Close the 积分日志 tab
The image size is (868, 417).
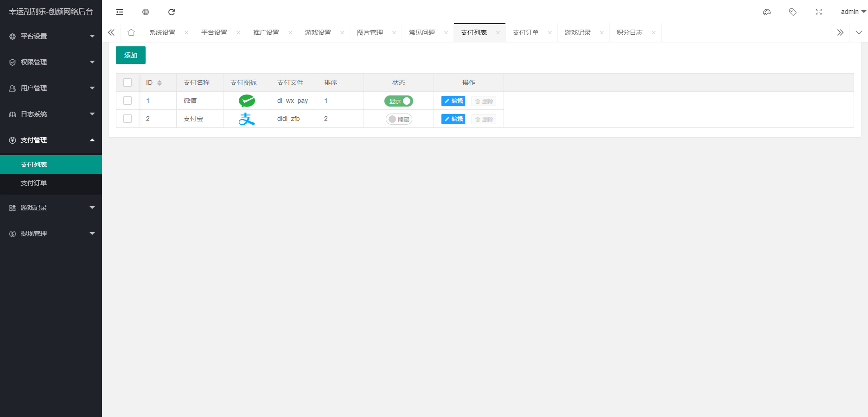[654, 32]
